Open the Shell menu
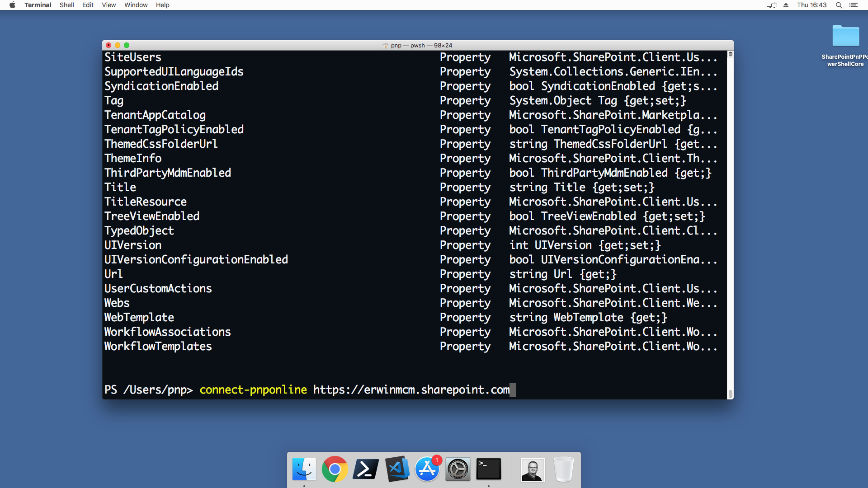868x488 pixels. click(67, 5)
